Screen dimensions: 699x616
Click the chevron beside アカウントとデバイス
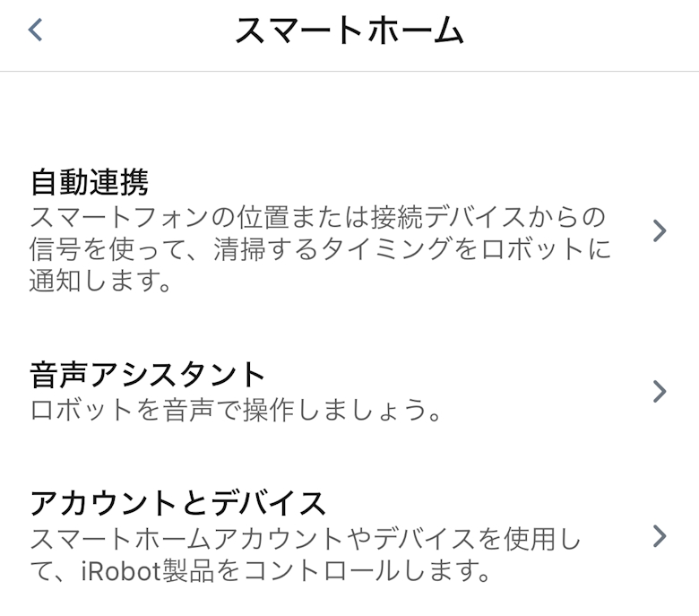pos(660,536)
